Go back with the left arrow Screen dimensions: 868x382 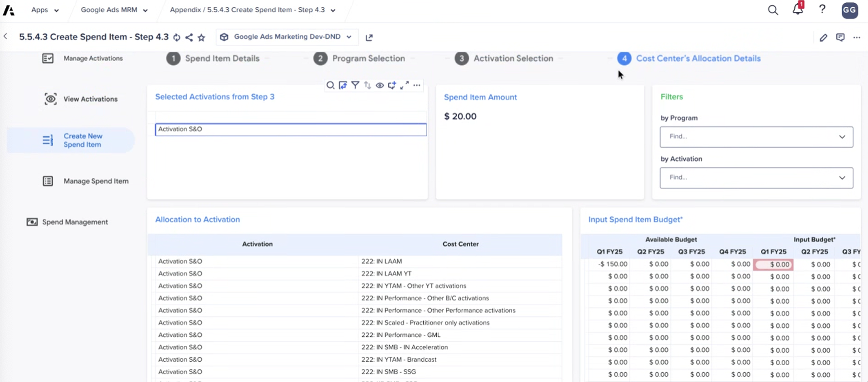point(5,37)
